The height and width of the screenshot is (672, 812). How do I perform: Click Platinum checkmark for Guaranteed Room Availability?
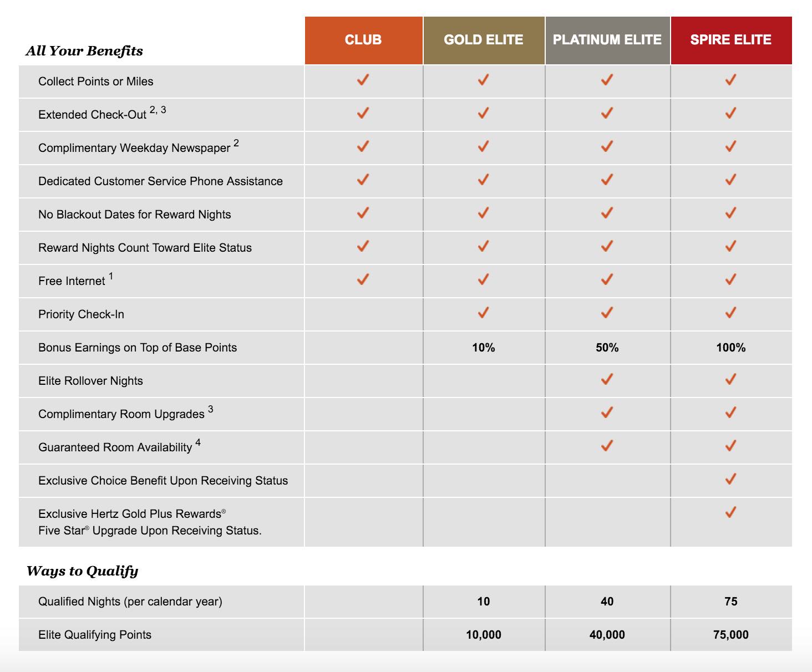click(607, 446)
